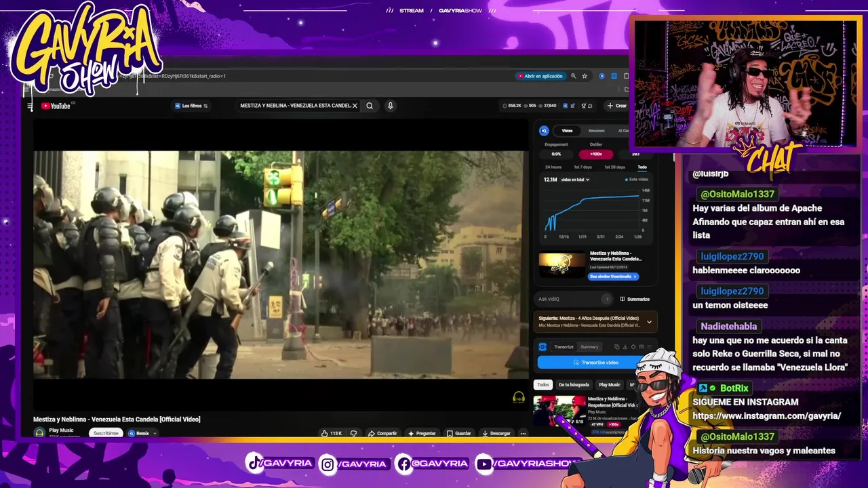Image resolution: width=868 pixels, height=488 pixels.
Task: Click the main video player frame
Action: (281, 264)
